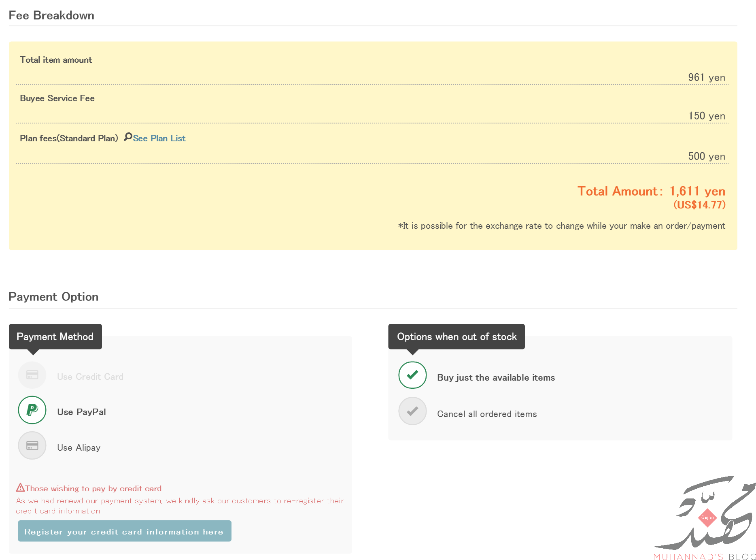Choose the Use PayPal option label
The height and width of the screenshot is (560, 756).
(81, 412)
